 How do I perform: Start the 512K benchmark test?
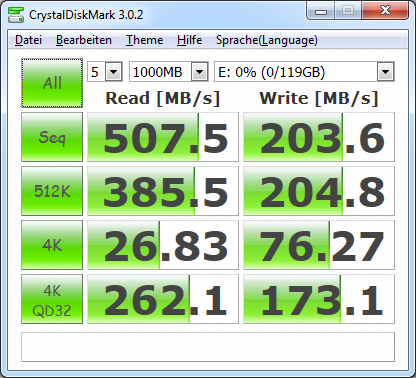[52, 191]
